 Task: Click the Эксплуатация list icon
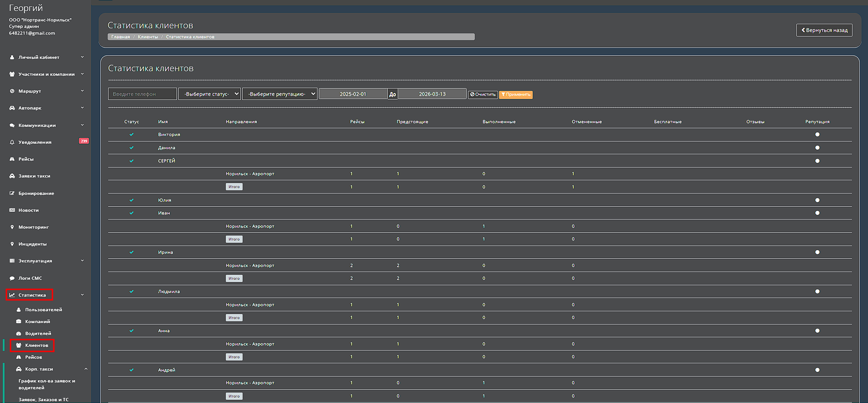click(12, 261)
